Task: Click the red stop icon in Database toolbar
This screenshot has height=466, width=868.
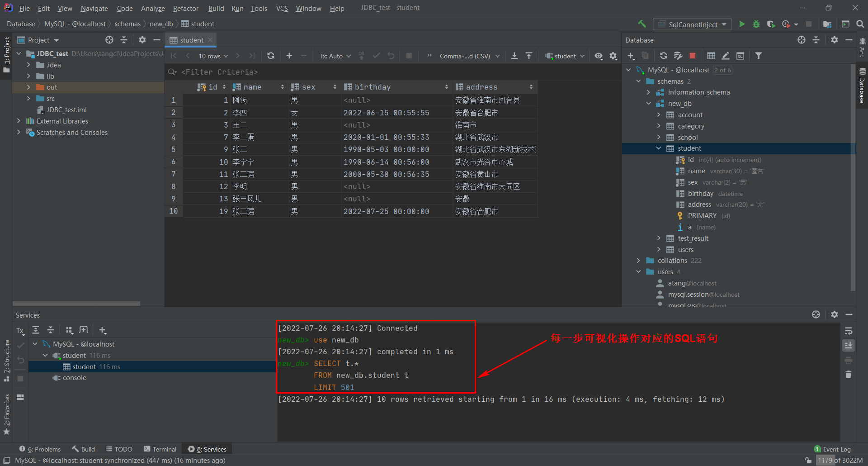Action: (x=692, y=56)
